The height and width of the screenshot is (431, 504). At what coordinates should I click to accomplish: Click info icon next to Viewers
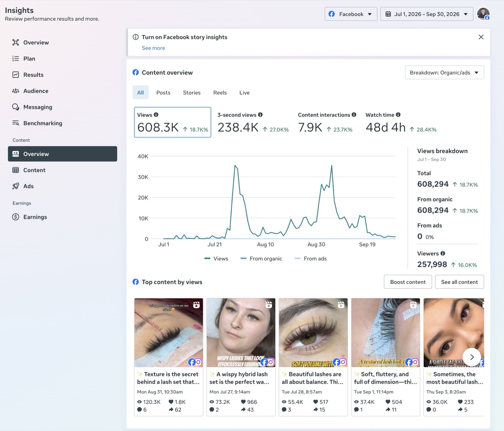click(x=443, y=253)
